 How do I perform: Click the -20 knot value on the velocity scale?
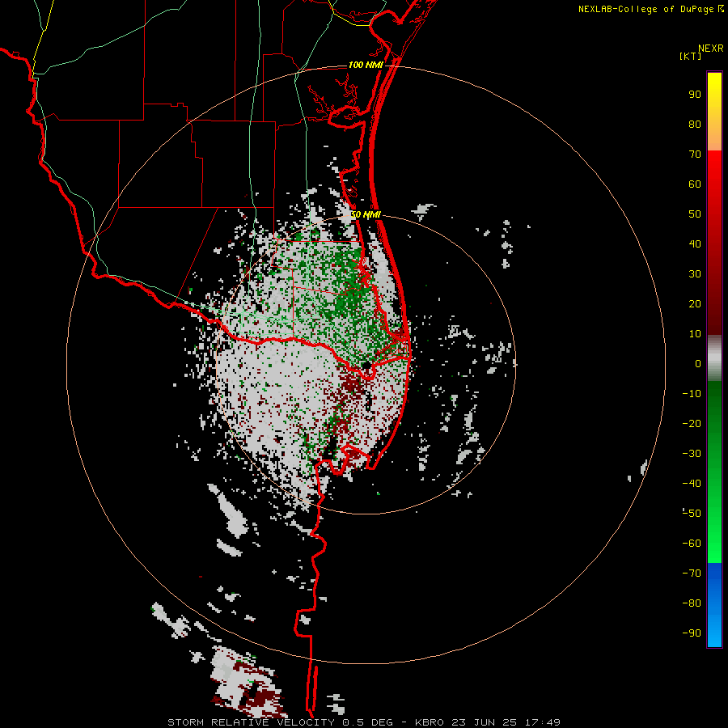(692, 424)
